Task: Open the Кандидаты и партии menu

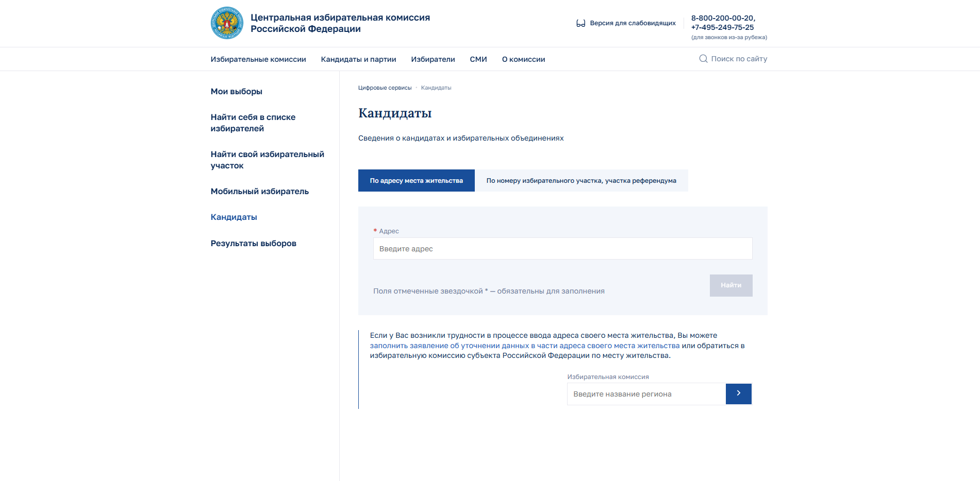Action: click(x=358, y=59)
